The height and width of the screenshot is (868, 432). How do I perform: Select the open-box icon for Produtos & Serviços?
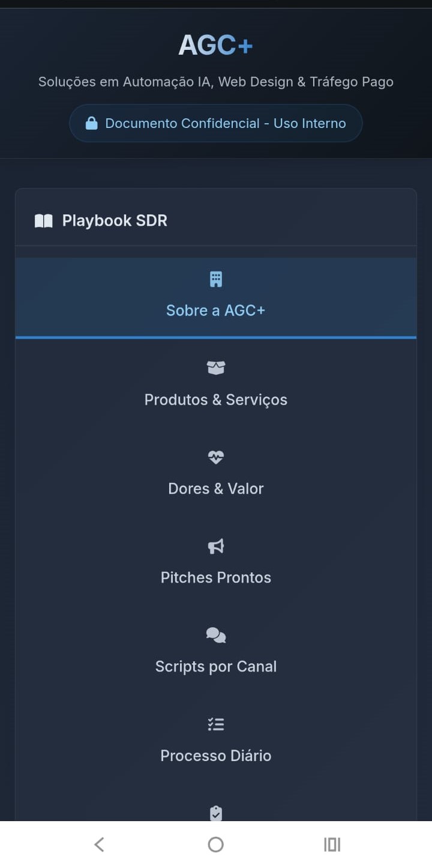(x=215, y=368)
